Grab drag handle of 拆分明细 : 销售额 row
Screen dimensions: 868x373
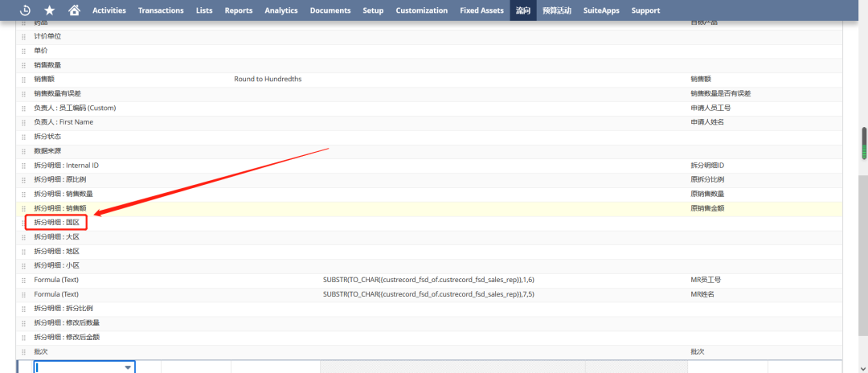tap(24, 209)
